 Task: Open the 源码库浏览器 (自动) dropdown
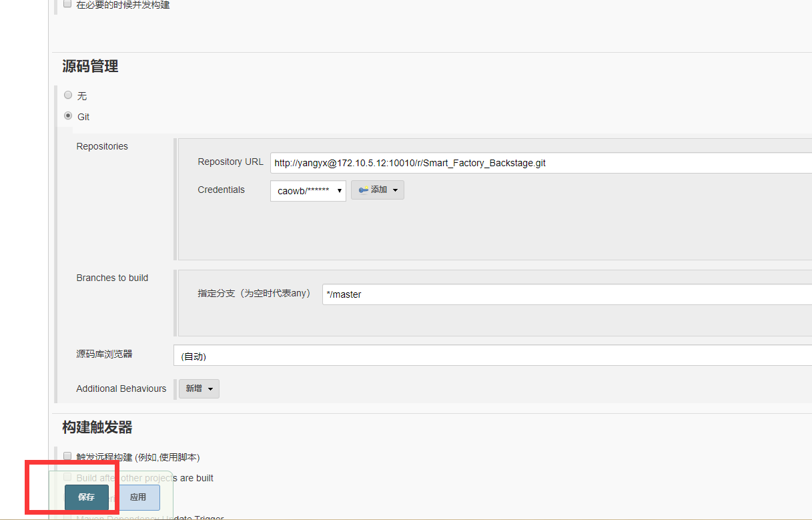pos(492,356)
